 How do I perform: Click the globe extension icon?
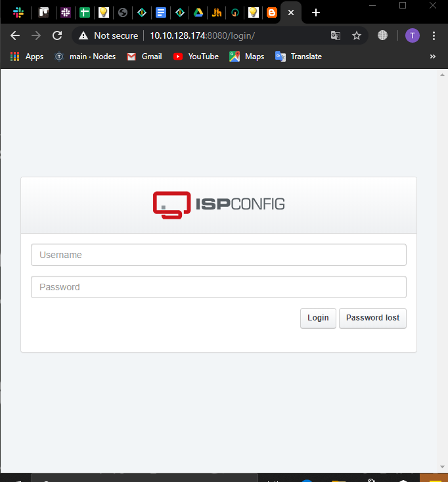[x=382, y=35]
